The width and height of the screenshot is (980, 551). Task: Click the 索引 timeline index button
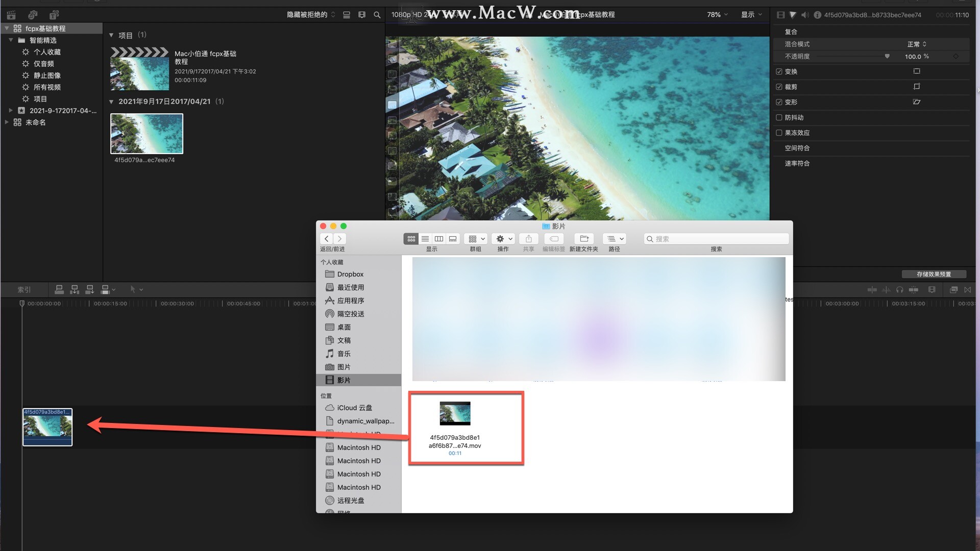(x=24, y=290)
